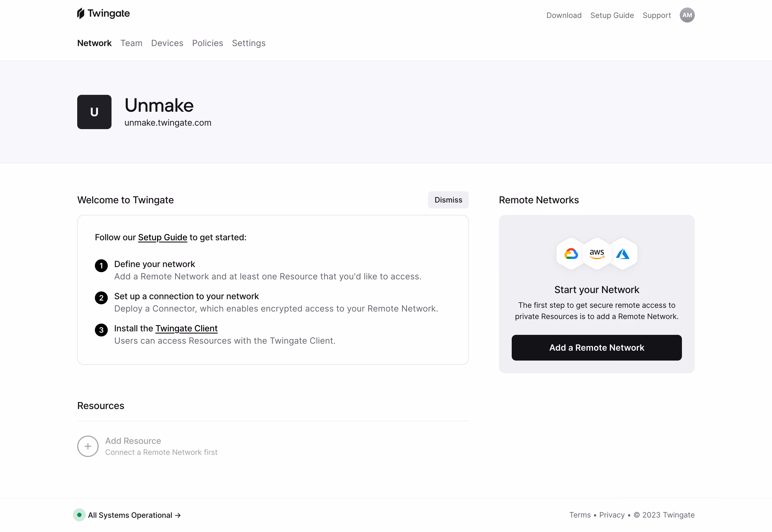Open the AM user avatar menu

coord(687,15)
